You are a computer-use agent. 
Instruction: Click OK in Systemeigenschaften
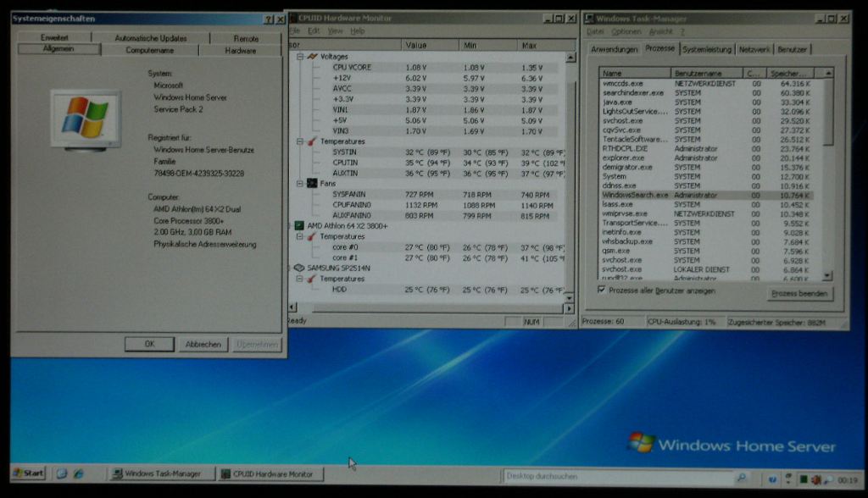coord(149,344)
